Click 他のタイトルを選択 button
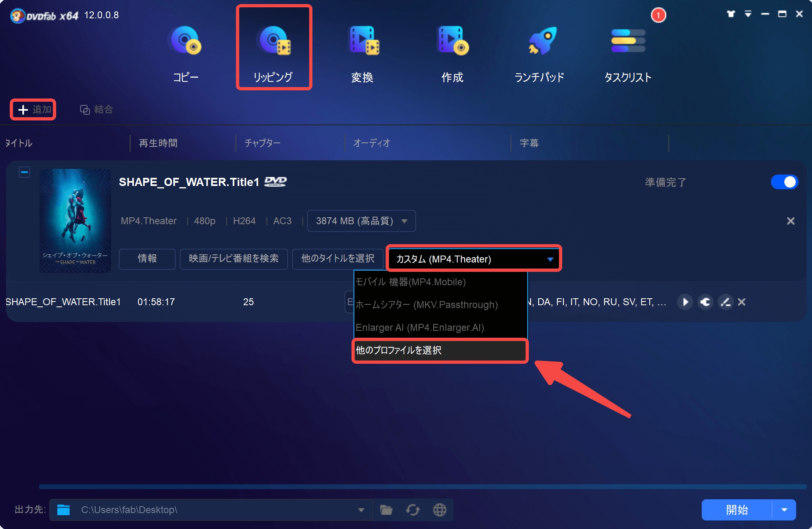Screen dimensions: 812x529 (x=338, y=259)
